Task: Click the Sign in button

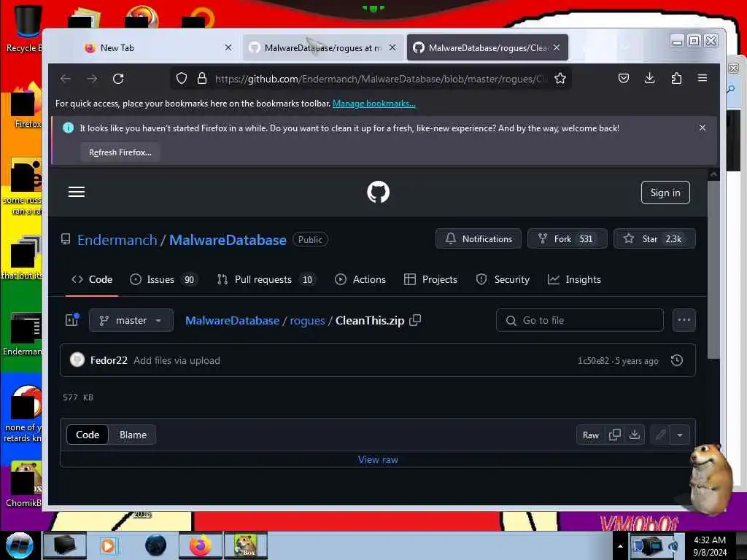Action: (665, 192)
